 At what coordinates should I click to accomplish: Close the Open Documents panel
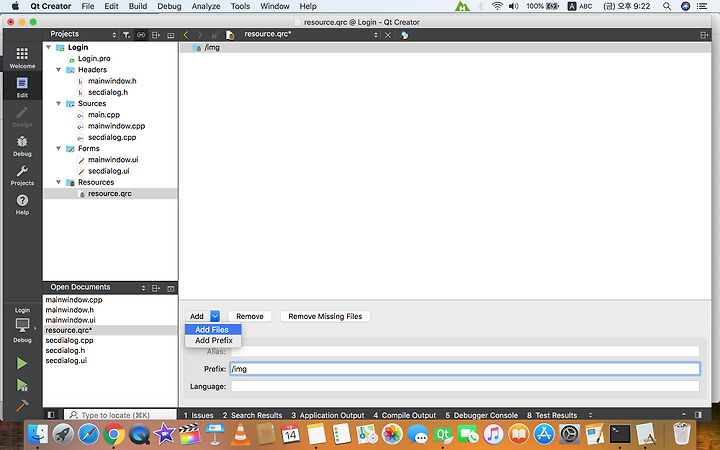pyautogui.click(x=170, y=288)
